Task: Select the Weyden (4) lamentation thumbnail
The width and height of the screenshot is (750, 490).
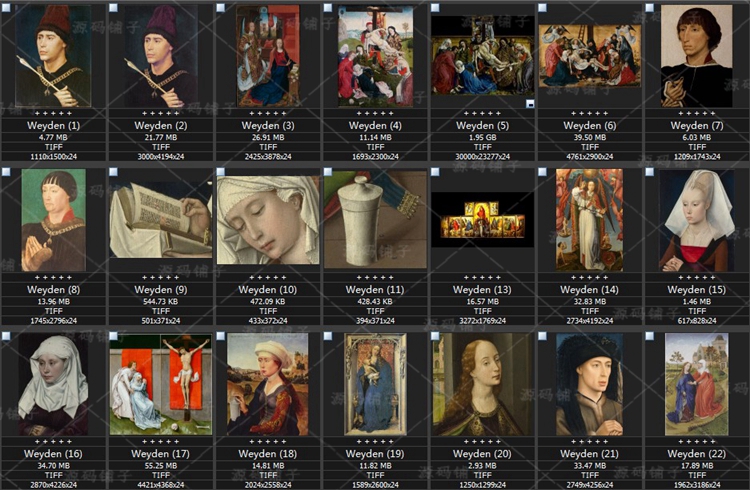Action: point(375,56)
